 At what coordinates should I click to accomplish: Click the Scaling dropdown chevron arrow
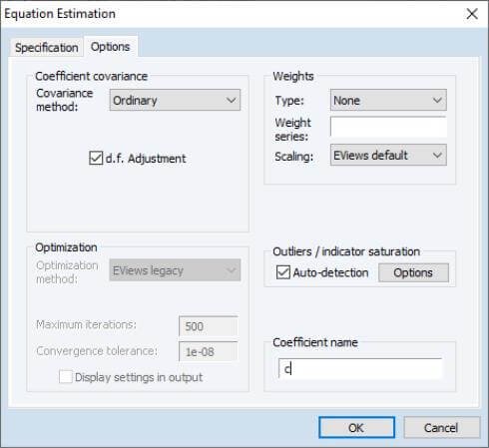[x=437, y=155]
